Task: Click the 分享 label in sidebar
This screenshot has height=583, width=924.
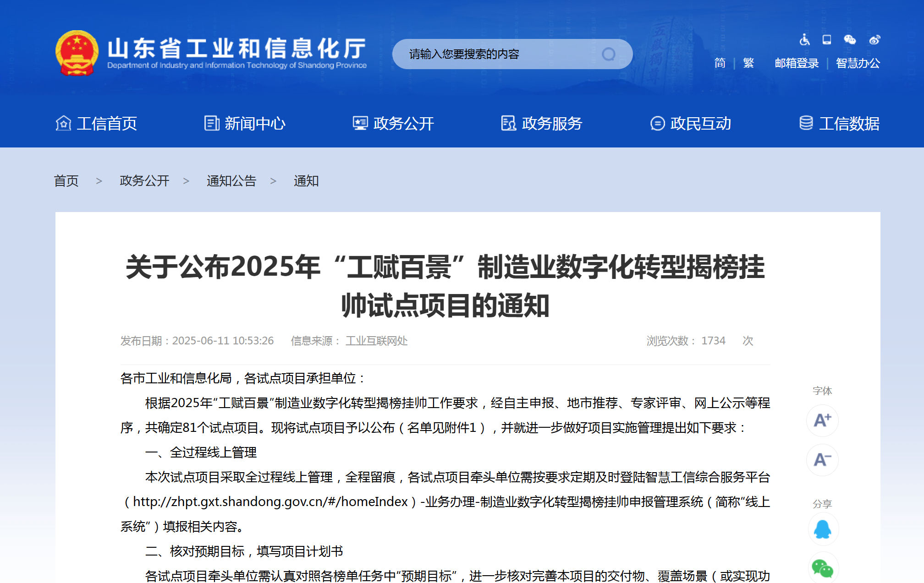Action: pyautogui.click(x=822, y=504)
